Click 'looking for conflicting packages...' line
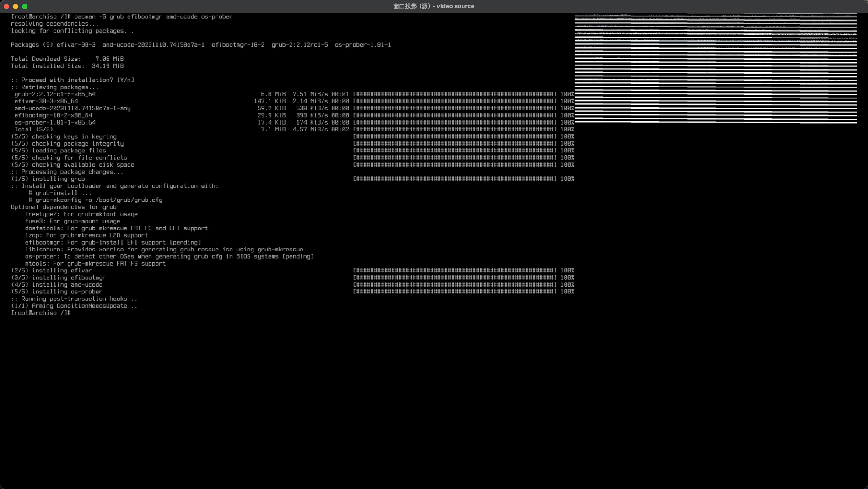The height and width of the screenshot is (489, 868). coord(72,31)
